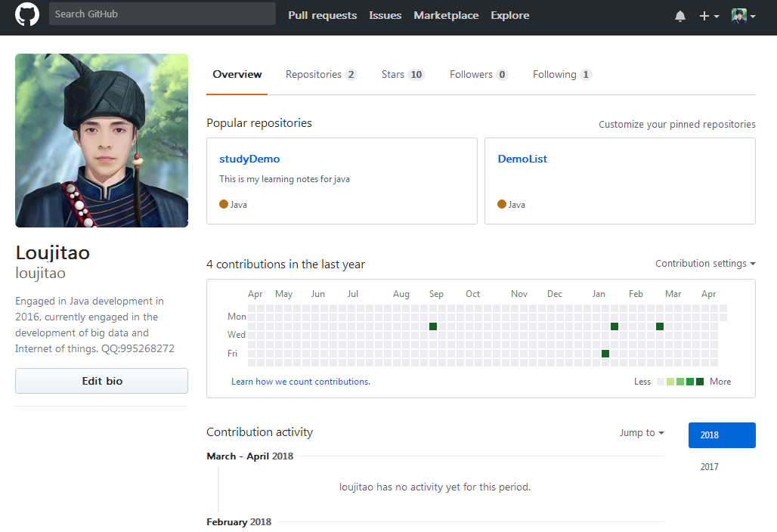Click the Loujitao display name
777x532 pixels.
tap(52, 253)
